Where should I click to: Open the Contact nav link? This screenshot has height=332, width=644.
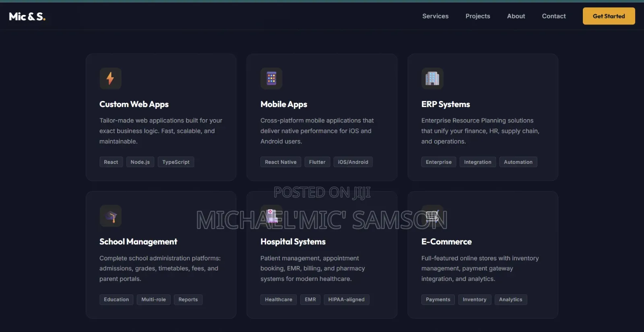pos(554,16)
